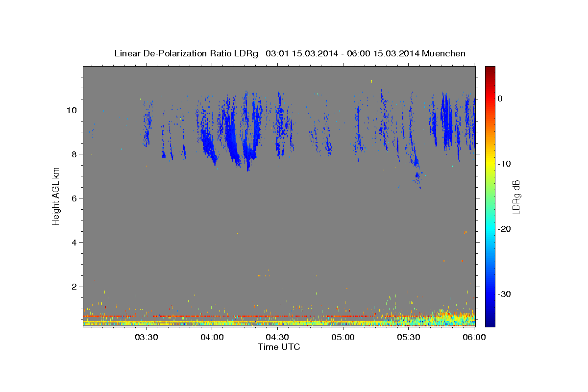Select the 03:30 time tick label
588x392 pixels.
pyautogui.click(x=146, y=337)
